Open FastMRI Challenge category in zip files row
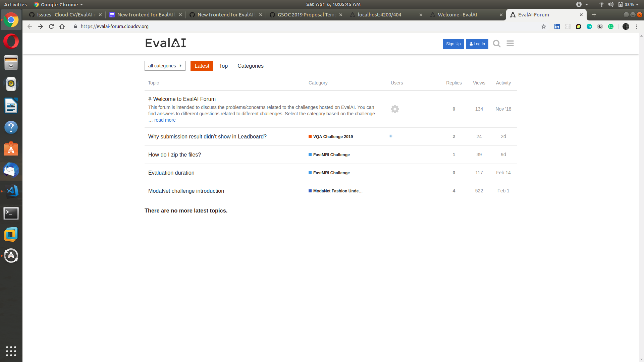 click(329, 155)
